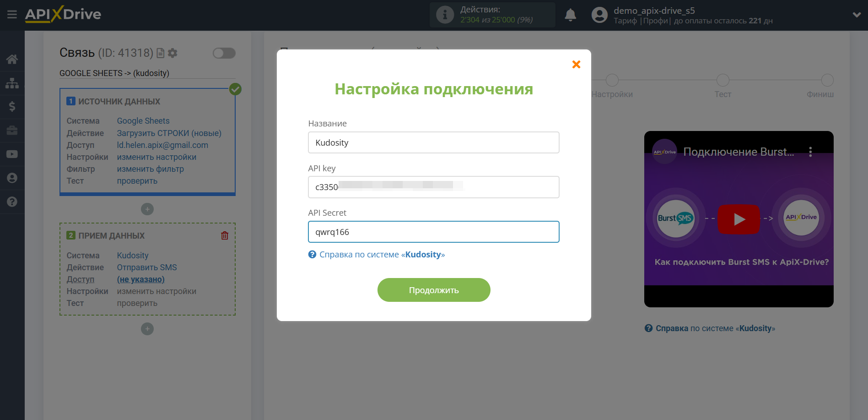Click the video title Подключение Burst
This screenshot has height=420, width=868.
739,152
